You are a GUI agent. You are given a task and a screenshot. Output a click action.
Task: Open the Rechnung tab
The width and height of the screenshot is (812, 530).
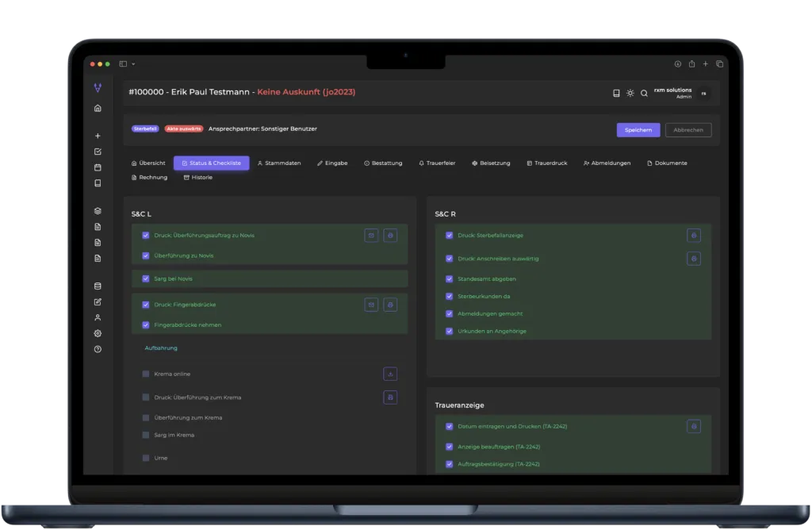coord(149,177)
